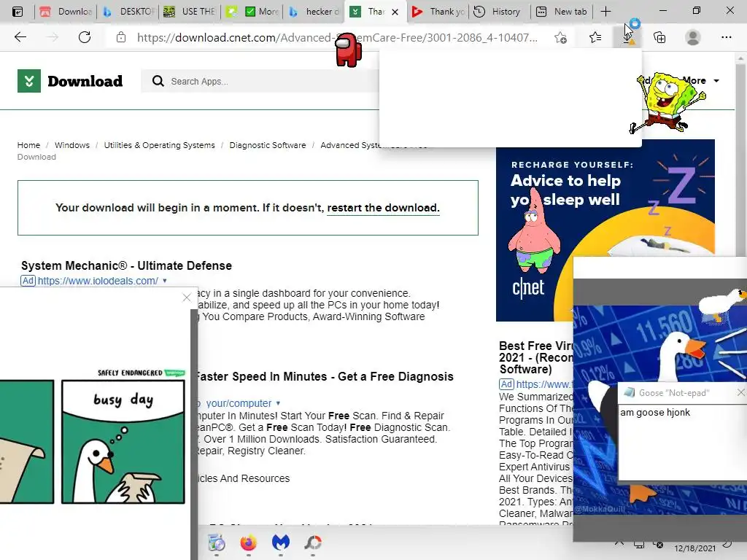Screen dimensions: 747x560
Task: Open the Windows breadcrumb link
Action: [72, 145]
